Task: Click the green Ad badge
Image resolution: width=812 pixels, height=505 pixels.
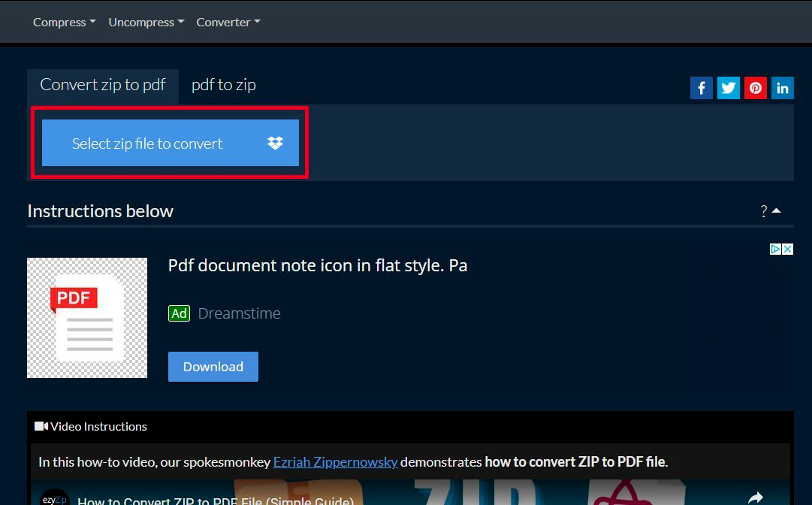Action: click(x=180, y=313)
